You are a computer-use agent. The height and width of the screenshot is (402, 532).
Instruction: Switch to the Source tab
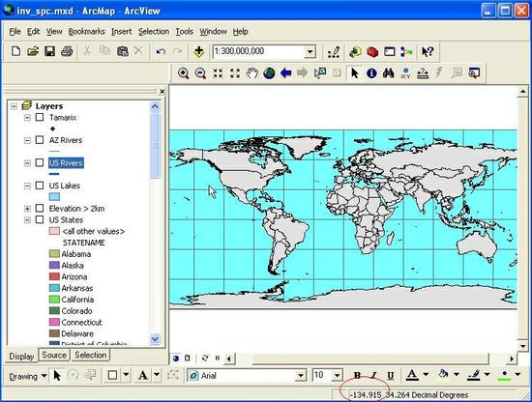tap(54, 356)
